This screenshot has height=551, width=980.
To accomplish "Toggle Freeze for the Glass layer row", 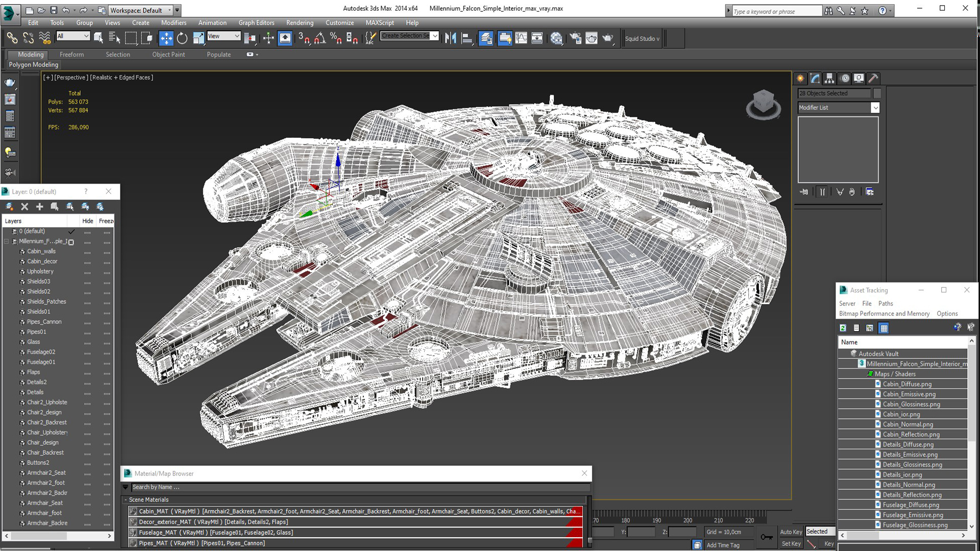I will coord(107,342).
